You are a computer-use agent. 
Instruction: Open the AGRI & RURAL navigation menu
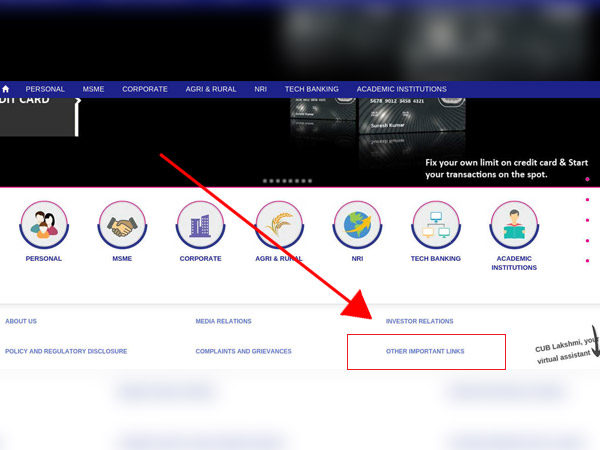point(211,89)
